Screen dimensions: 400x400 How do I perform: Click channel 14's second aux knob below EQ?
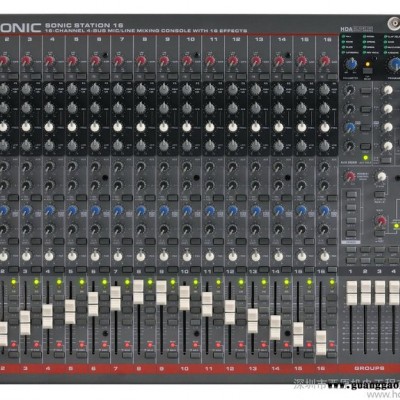pos(278,184)
